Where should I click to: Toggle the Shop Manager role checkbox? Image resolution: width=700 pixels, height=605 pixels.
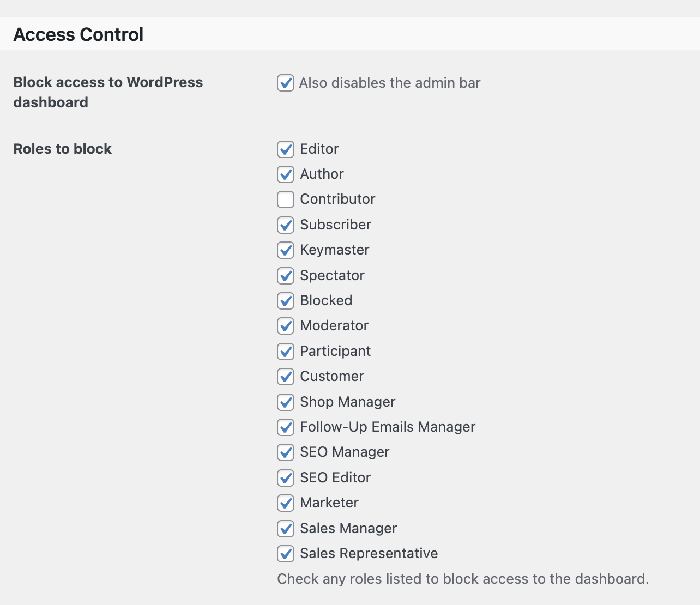pos(286,402)
